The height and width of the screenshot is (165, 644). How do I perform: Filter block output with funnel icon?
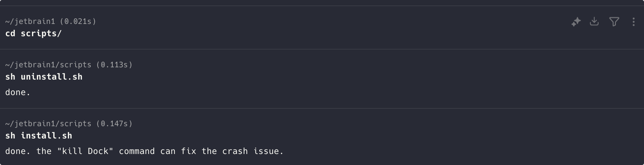pos(614,22)
